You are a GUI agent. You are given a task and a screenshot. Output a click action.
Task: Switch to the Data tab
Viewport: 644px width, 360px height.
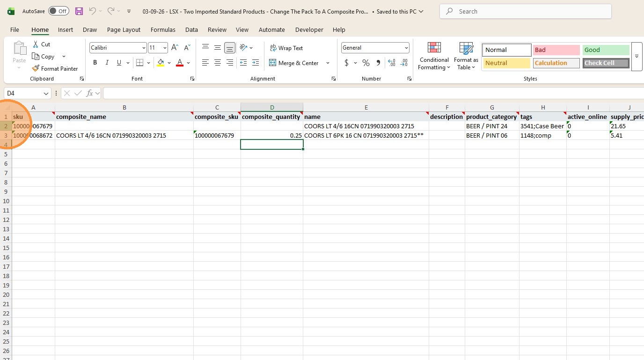click(x=191, y=29)
